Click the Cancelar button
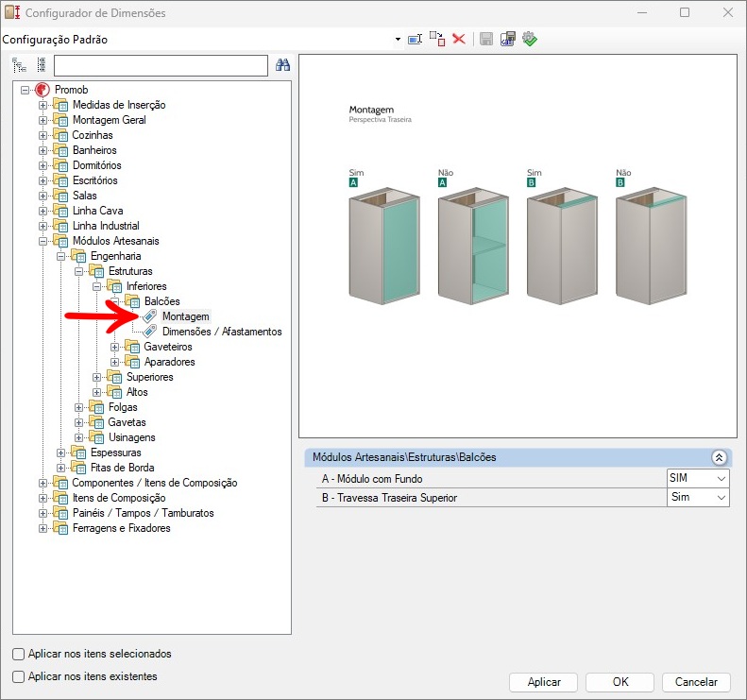Viewport: 747px width, 700px height. click(x=696, y=682)
